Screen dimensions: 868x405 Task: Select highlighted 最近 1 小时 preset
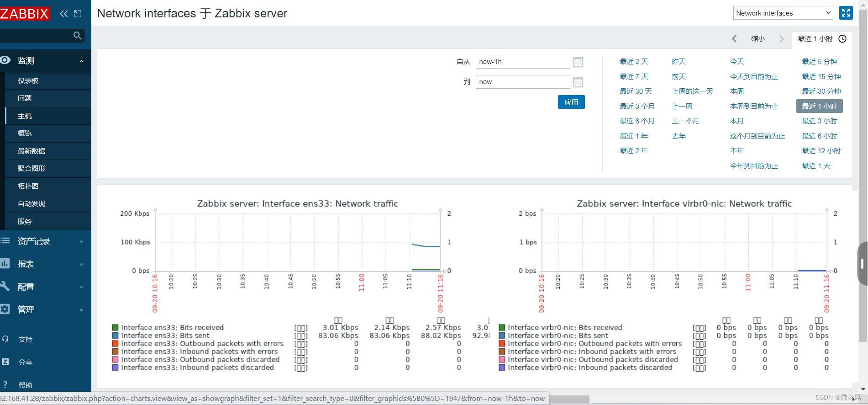tap(820, 106)
